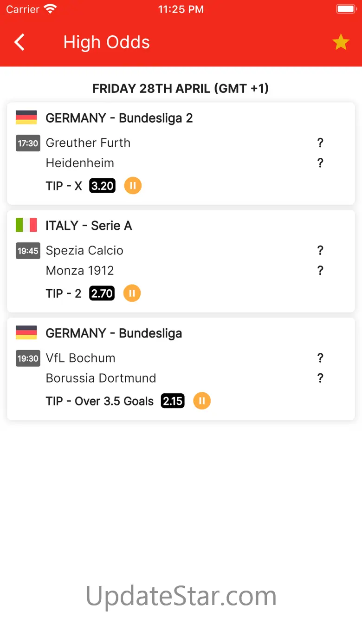Tap the 3.20 odds badge

click(103, 186)
